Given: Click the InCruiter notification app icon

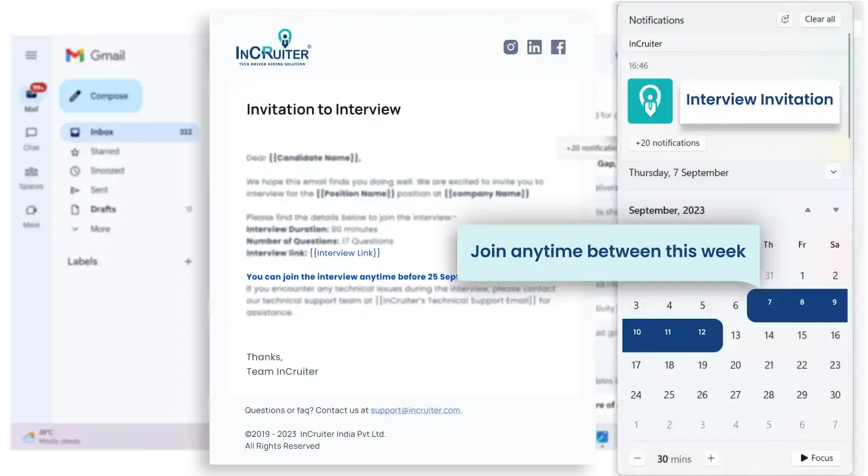Looking at the screenshot, I should [650, 102].
